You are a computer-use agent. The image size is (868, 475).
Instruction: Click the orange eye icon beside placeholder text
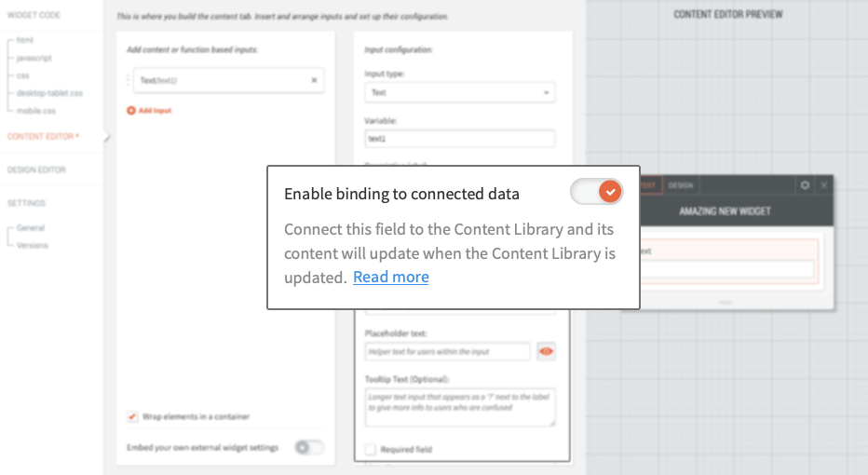pyautogui.click(x=546, y=351)
